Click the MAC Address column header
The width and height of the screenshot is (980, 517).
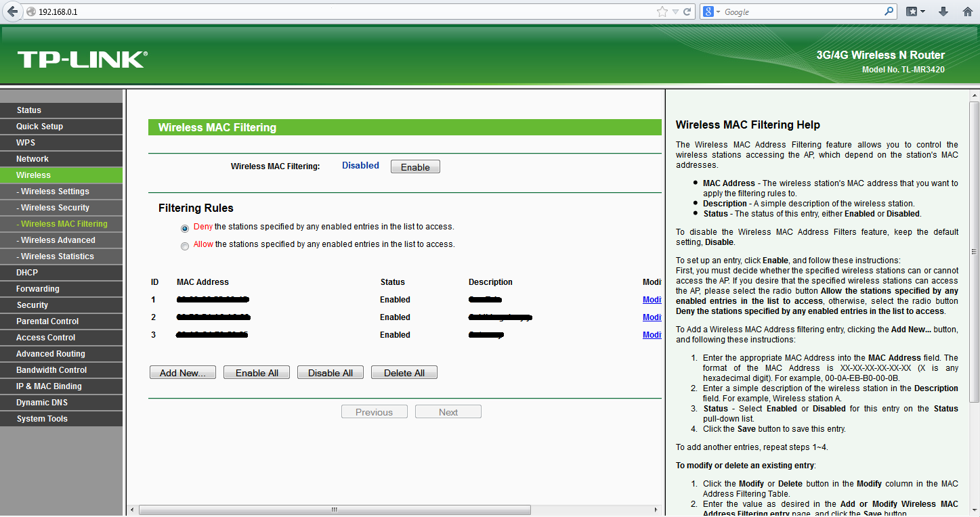click(203, 282)
